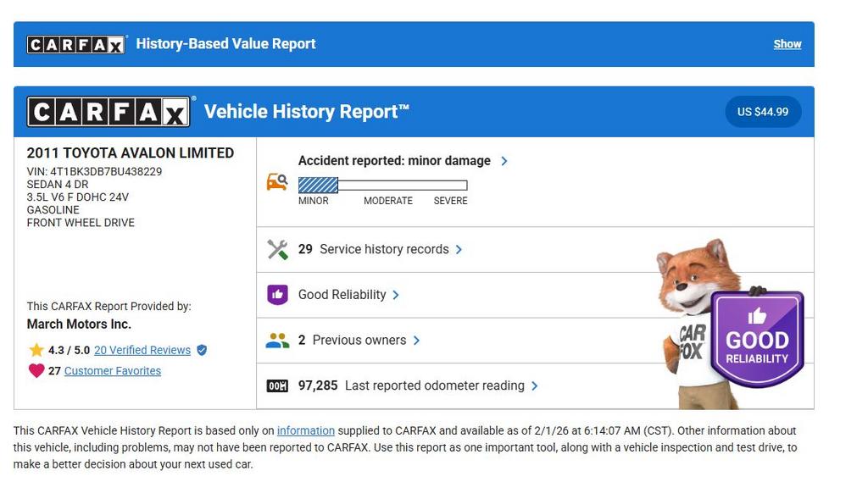
Task: Expand the Last reported odometer reading chevron
Action: [535, 386]
